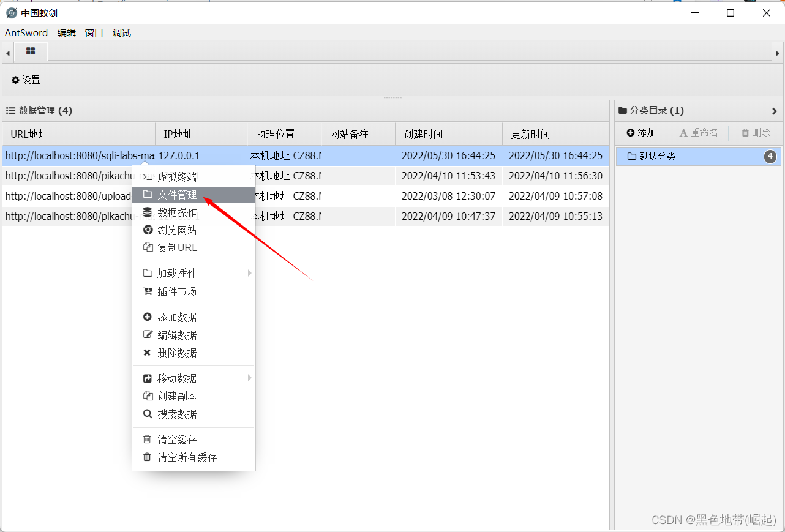
Task: Click the grid icon in the tab bar
Action: pyautogui.click(x=31, y=52)
